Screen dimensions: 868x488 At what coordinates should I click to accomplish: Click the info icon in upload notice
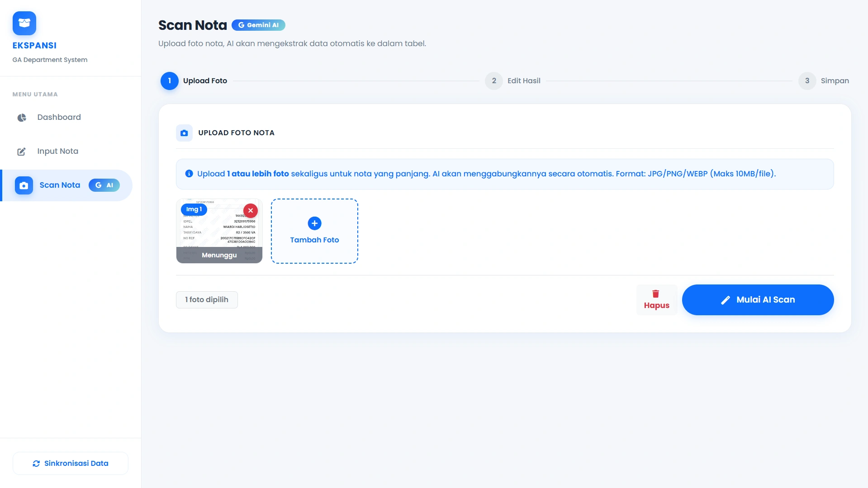189,174
